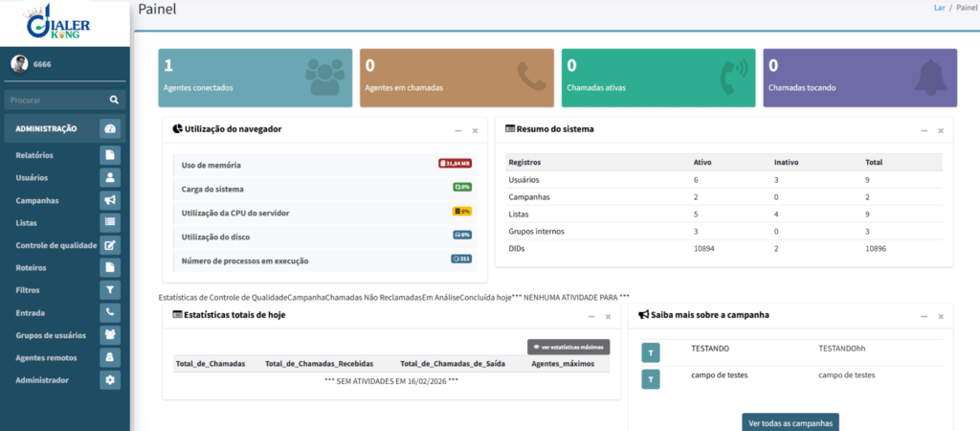Click the Entrada phone icon

(x=110, y=312)
